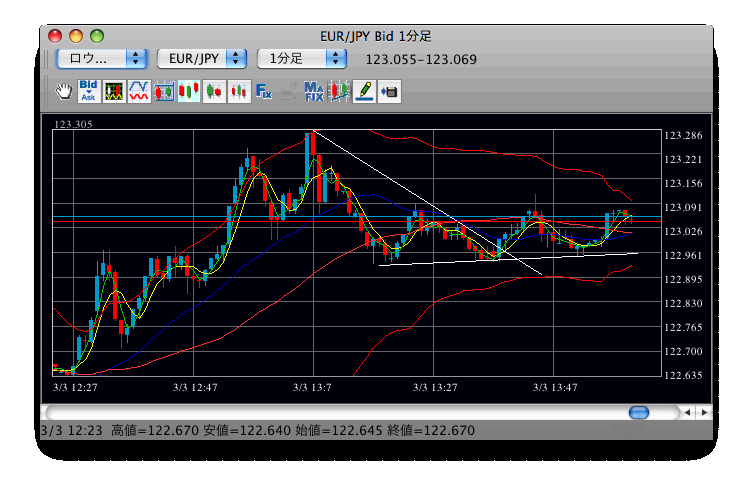
Task: Click the scrollbar left arrow
Action: click(x=688, y=412)
